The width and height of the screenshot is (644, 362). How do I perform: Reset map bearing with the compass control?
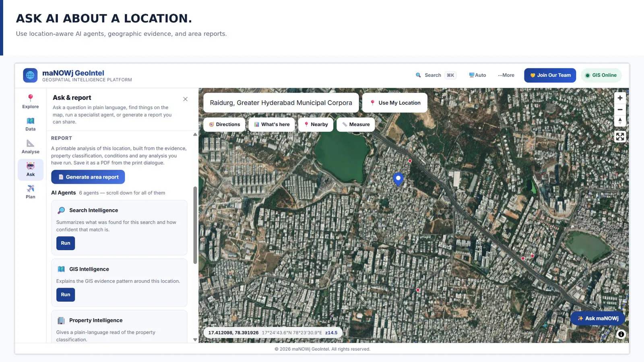pyautogui.click(x=620, y=121)
